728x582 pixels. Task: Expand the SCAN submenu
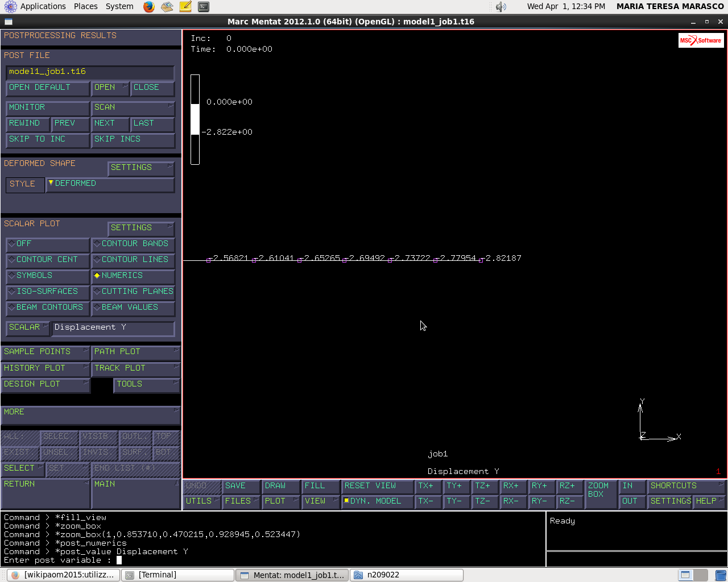point(133,108)
